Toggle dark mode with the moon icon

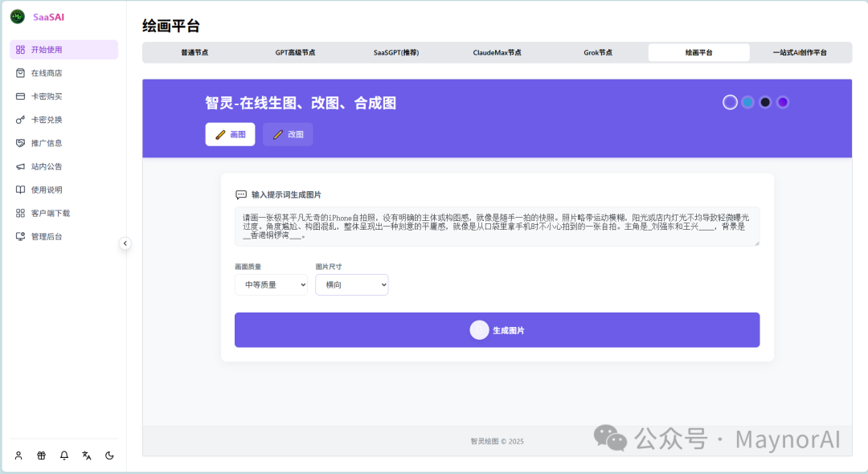(x=109, y=456)
